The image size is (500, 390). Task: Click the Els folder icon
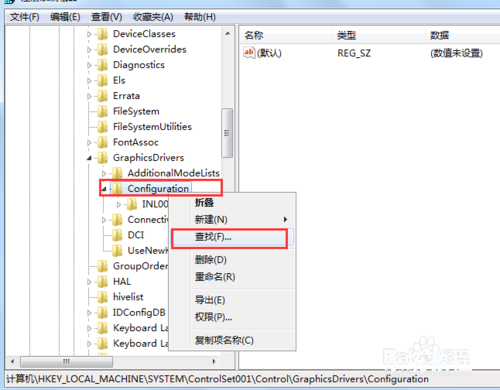pos(103,81)
